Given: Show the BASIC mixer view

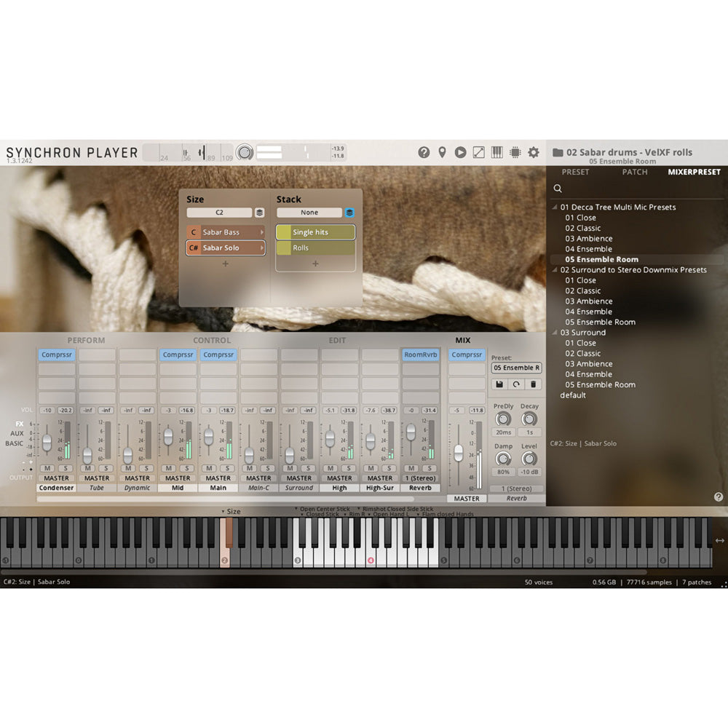Looking at the screenshot, I should click(x=15, y=443).
